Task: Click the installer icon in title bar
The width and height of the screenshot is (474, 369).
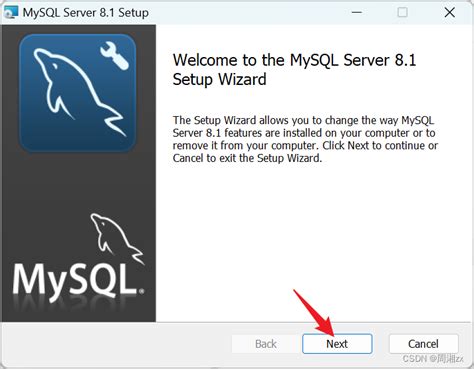Action: coord(11,12)
